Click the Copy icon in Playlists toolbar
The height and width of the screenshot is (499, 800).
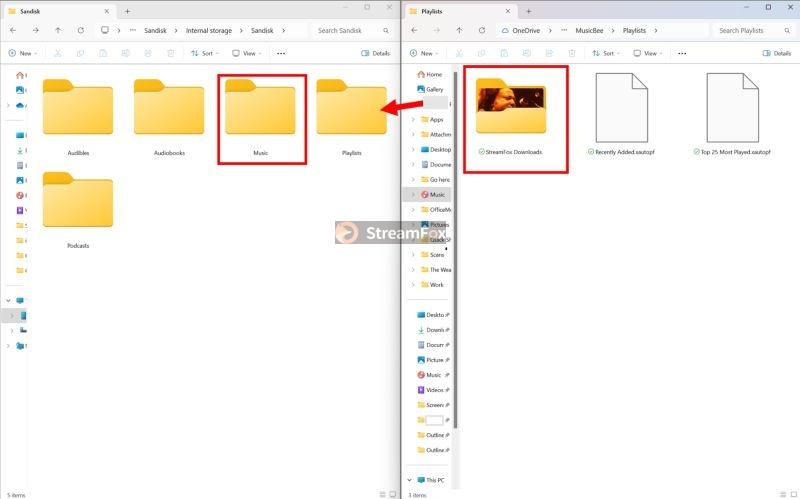click(481, 53)
